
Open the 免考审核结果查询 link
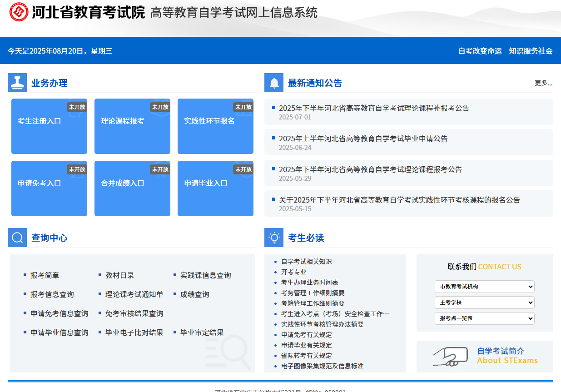(x=134, y=313)
